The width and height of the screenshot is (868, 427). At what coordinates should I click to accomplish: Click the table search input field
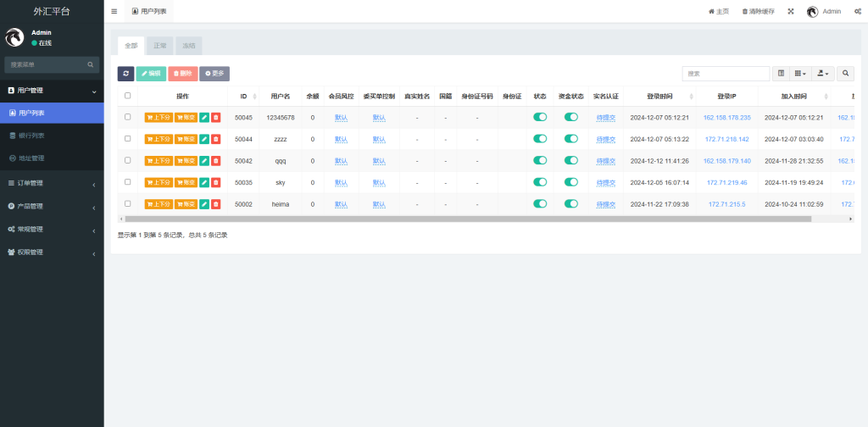[726, 74]
